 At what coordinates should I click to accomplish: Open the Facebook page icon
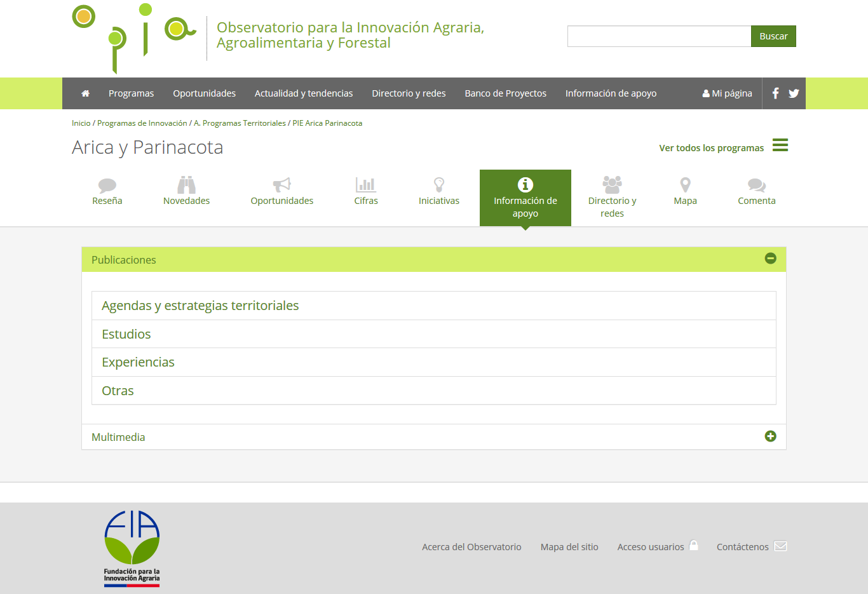775,93
